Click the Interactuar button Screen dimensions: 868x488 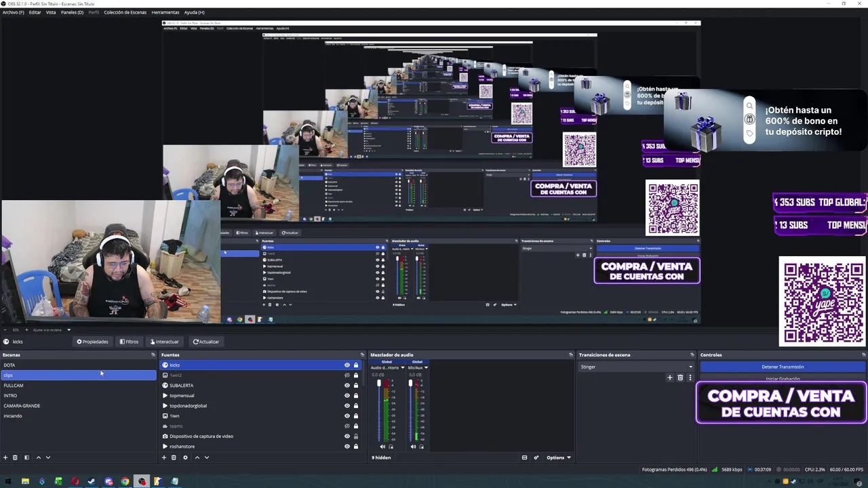(165, 342)
